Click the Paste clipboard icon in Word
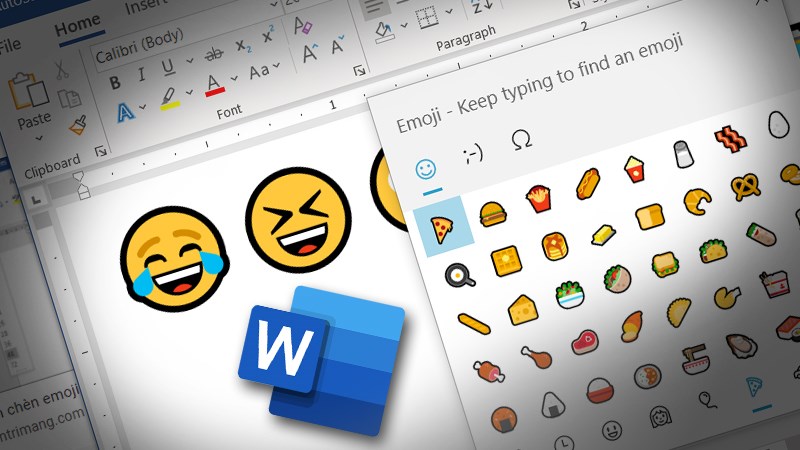Image resolution: width=800 pixels, height=450 pixels. pos(29,92)
